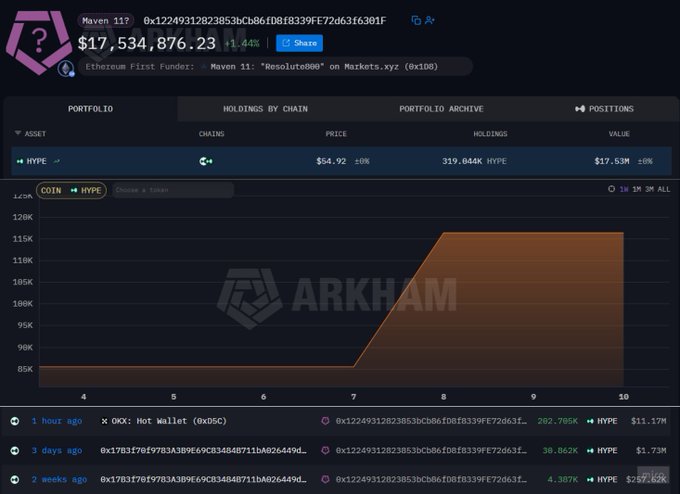680x494 pixels.
Task: Share this wallet page
Action: pos(299,43)
